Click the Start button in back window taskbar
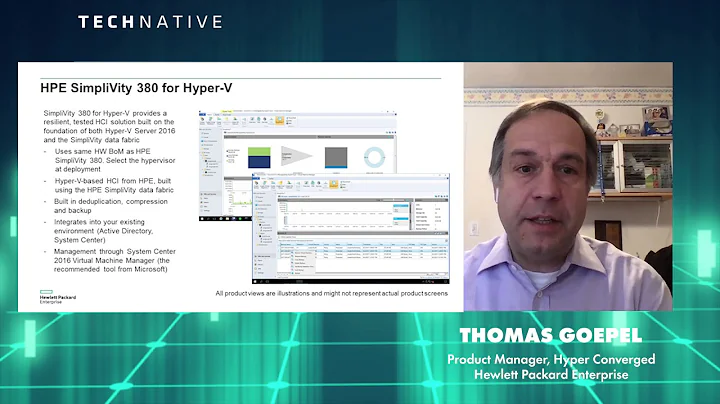 [x=202, y=219]
